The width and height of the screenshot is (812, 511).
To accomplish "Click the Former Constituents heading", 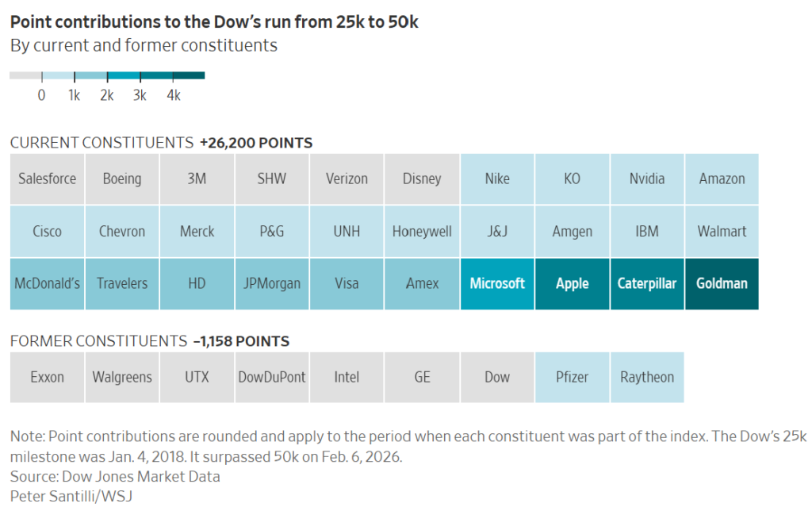I will click(x=98, y=341).
